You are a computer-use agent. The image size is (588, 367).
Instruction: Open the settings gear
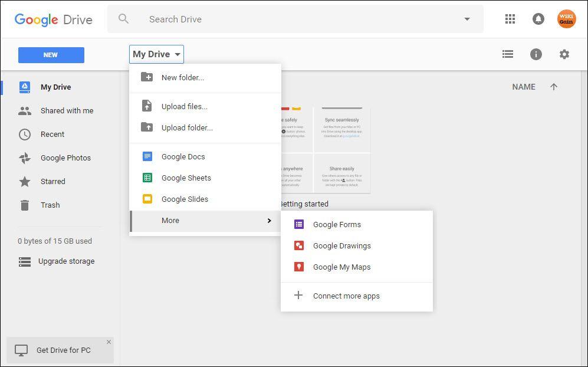[564, 54]
